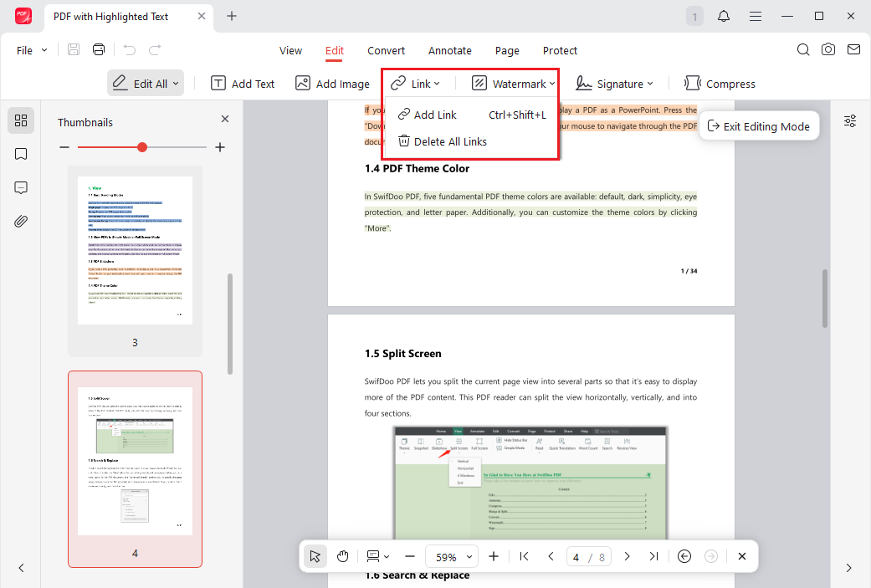Jump to the first page

[524, 556]
